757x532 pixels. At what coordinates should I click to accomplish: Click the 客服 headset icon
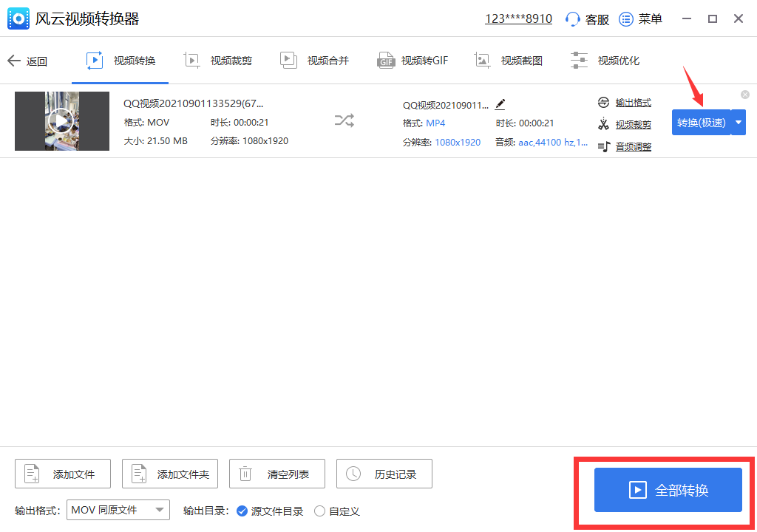click(574, 18)
